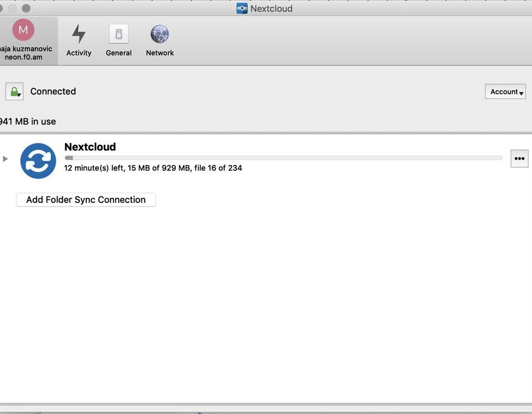Click the Nextcloud logo in title bar
Screen dimensions: 532x414
click(242, 8)
